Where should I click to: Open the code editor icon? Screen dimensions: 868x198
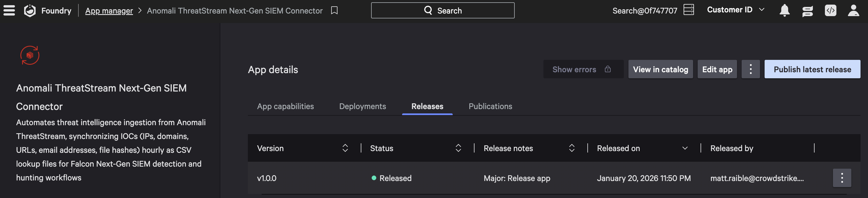[x=830, y=10]
